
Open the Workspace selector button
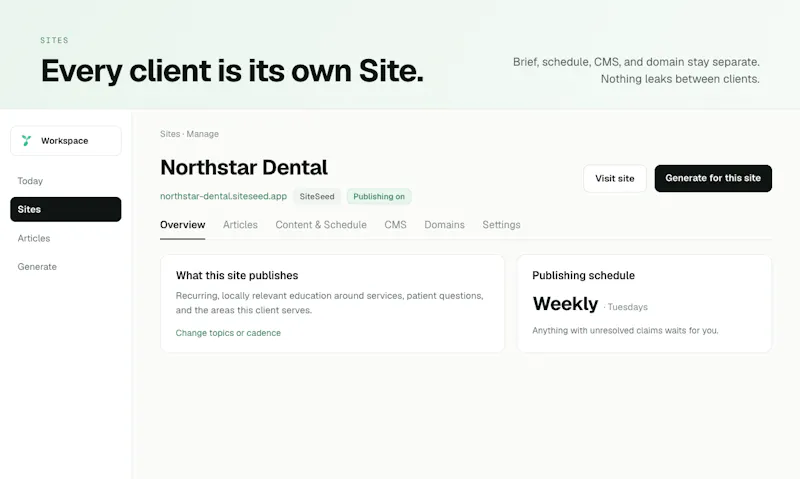[66, 141]
